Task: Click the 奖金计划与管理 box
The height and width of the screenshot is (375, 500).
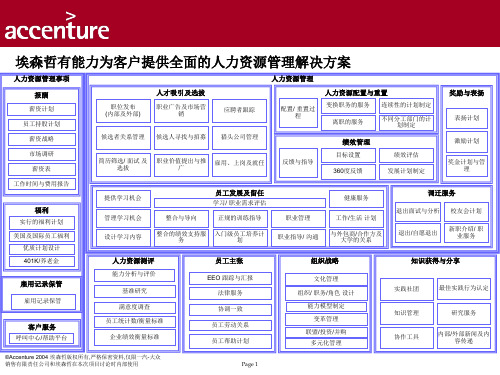Action: coord(467,166)
